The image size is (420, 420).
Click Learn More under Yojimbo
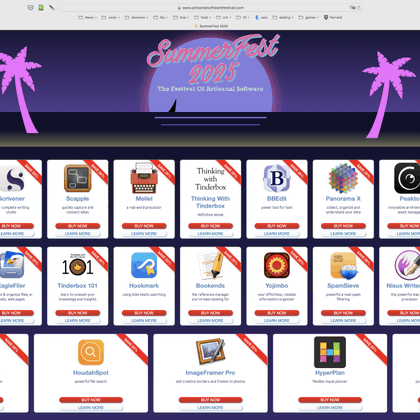(x=277, y=321)
